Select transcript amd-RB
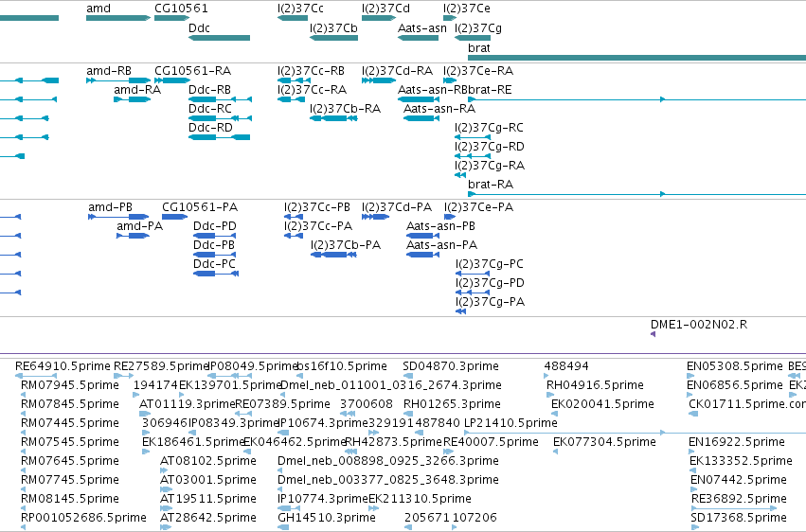The image size is (806, 532). [118, 80]
